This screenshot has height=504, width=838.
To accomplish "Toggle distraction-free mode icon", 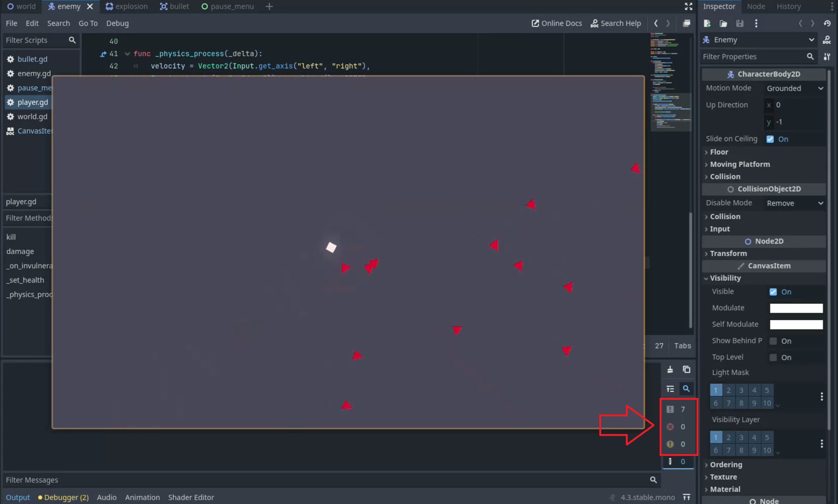I will (688, 7).
